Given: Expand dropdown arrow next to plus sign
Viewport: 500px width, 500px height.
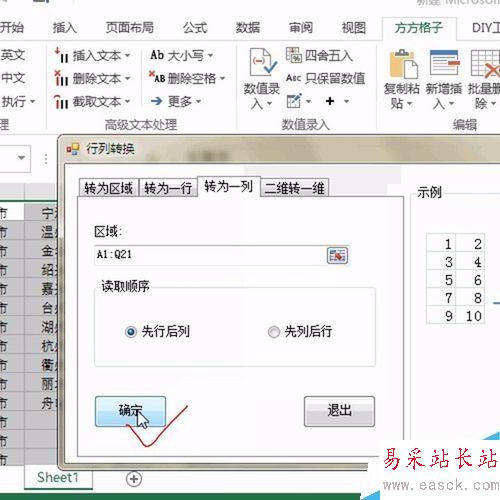Looking at the screenshot, I should [x=347, y=101].
